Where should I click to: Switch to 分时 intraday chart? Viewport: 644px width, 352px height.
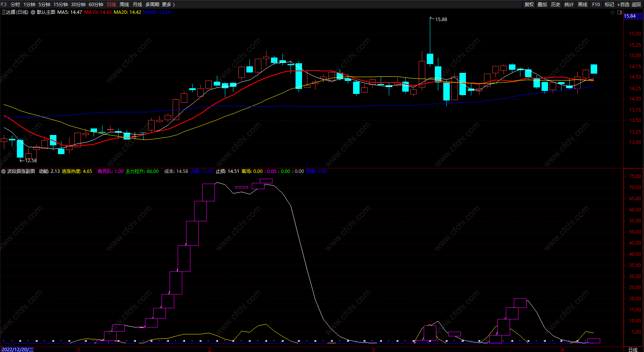point(15,5)
